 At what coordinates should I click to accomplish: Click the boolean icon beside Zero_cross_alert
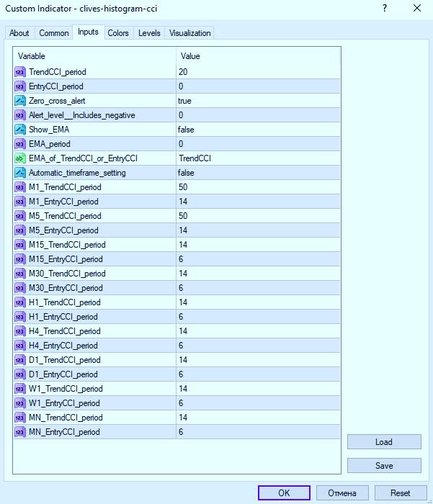(x=20, y=101)
